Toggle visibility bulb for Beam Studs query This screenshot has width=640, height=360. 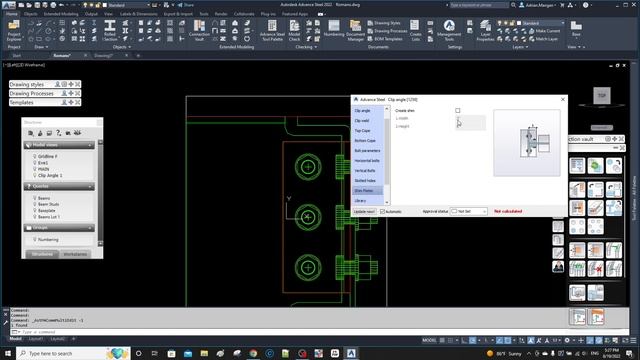click(x=35, y=204)
